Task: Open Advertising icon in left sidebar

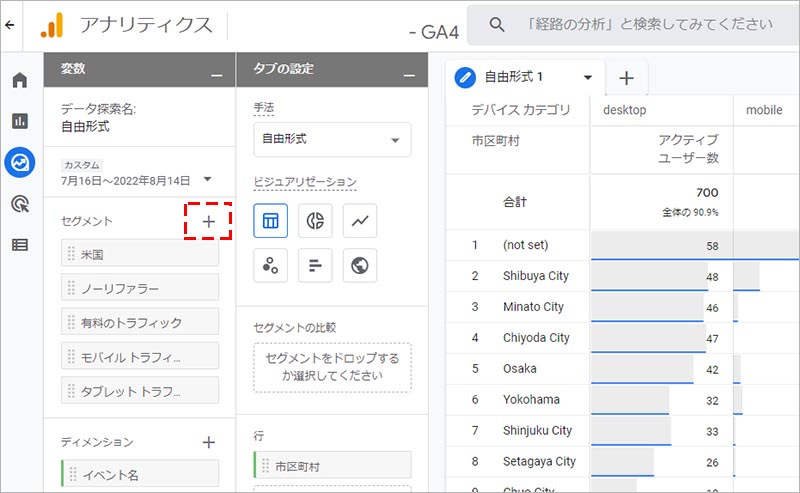Action: [x=19, y=203]
